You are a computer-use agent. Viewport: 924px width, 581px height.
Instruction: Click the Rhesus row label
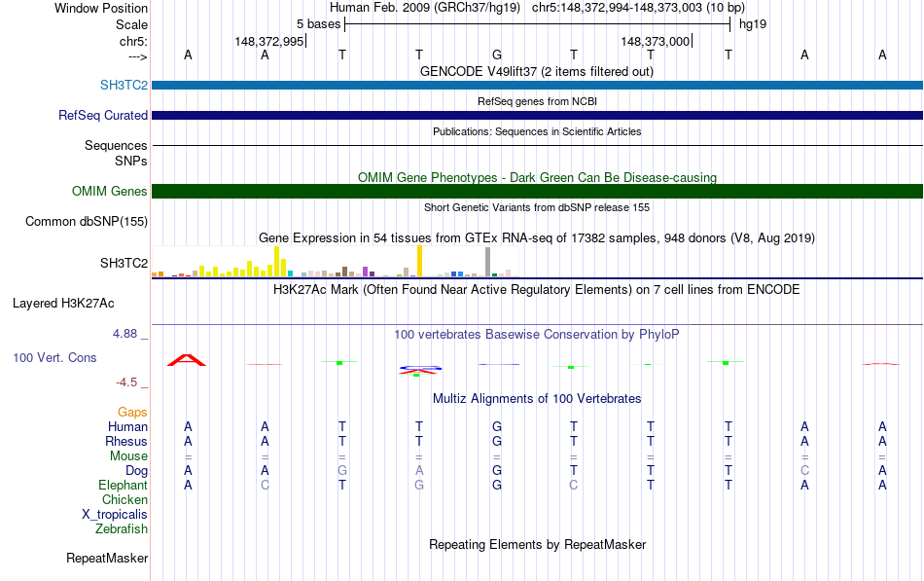click(126, 441)
